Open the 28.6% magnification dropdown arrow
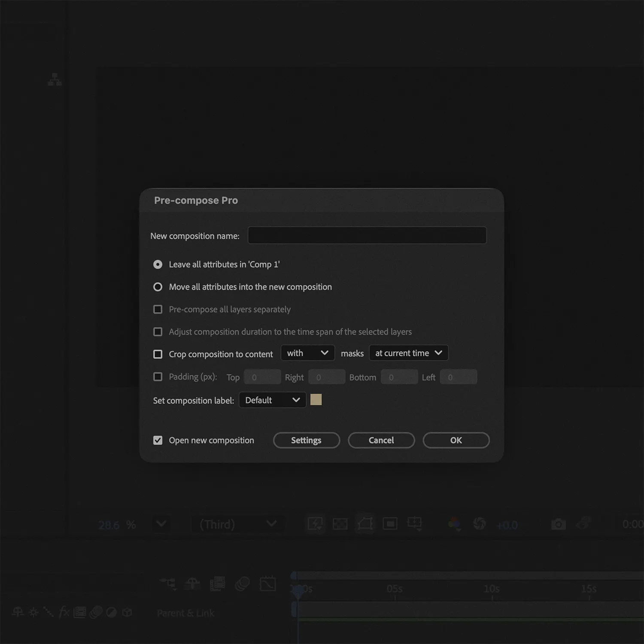Viewport: 644px width, 644px height. [x=161, y=524]
